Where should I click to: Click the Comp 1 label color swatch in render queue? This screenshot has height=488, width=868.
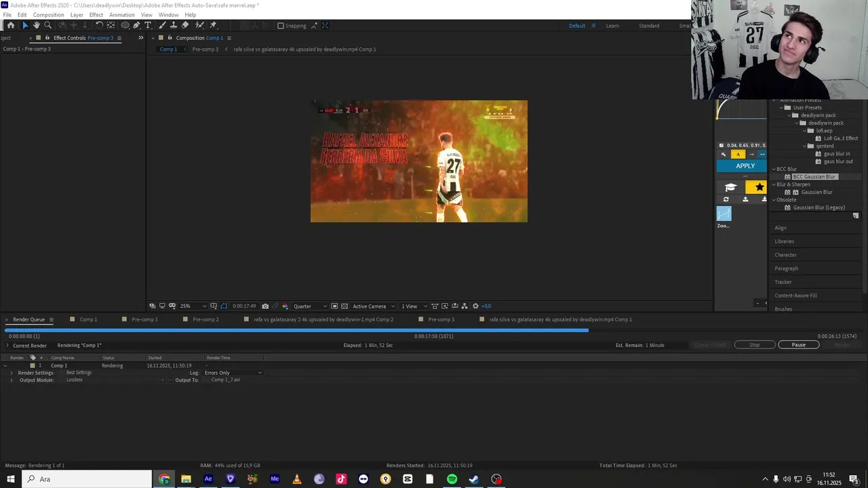pos(32,365)
